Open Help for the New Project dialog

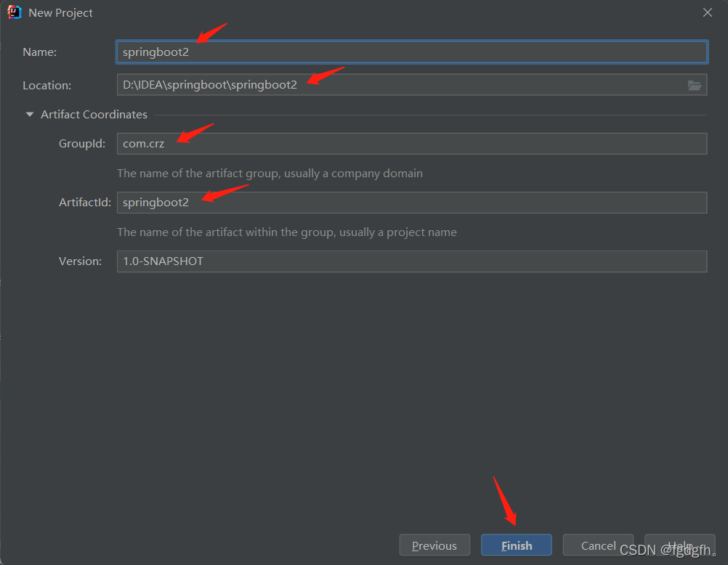click(679, 545)
